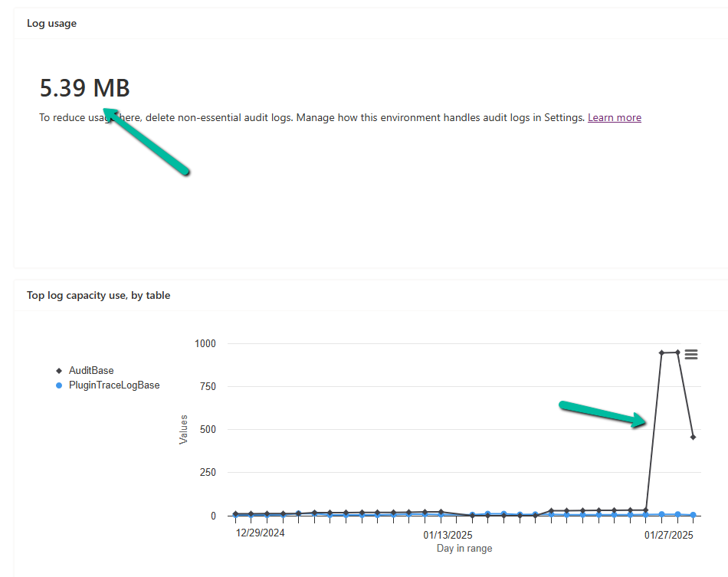Click the Log usage card heading
Image resolution: width=728 pixels, height=577 pixels.
pos(51,23)
